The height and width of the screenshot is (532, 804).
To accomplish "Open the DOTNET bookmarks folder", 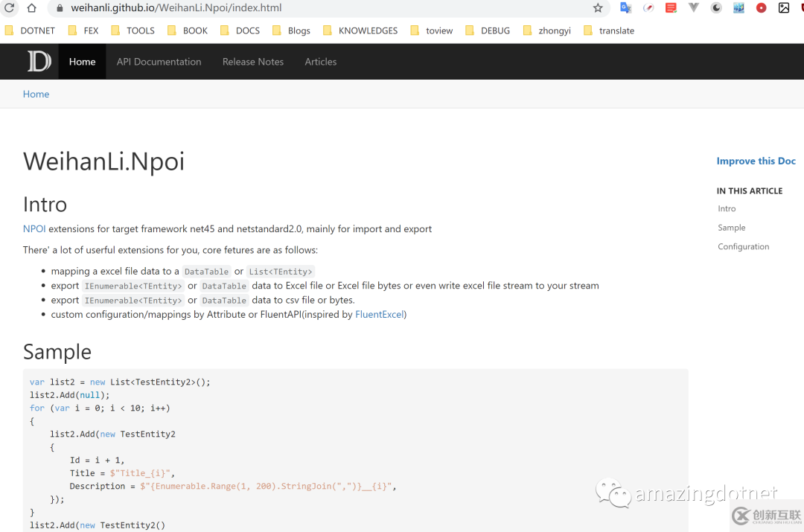I will point(30,31).
